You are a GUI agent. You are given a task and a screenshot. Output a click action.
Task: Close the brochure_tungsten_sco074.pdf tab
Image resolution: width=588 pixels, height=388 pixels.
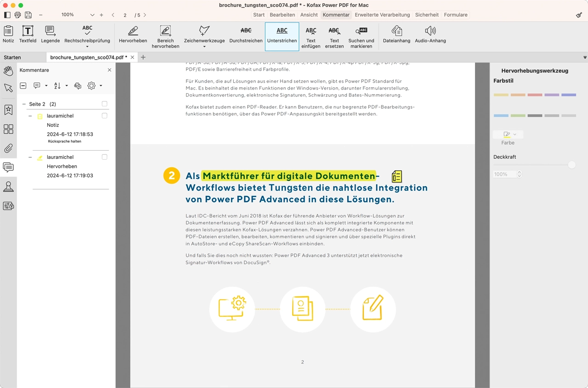[133, 57]
